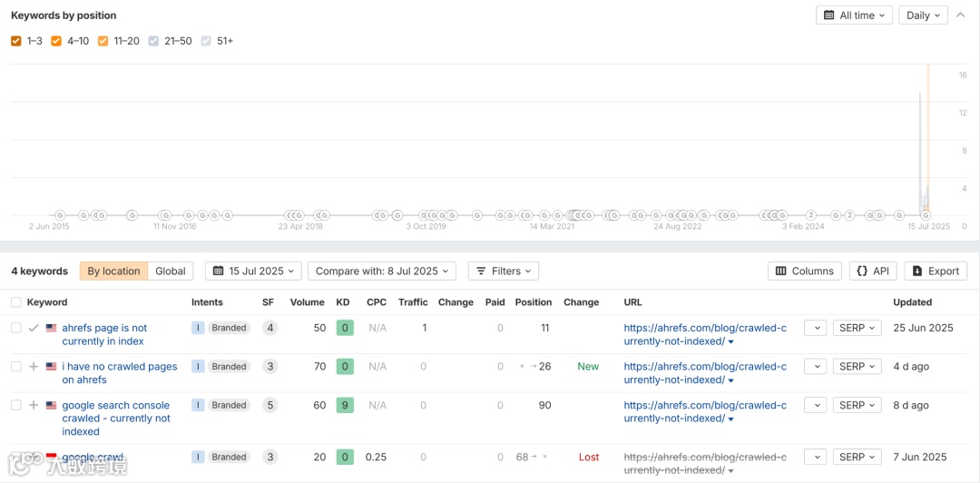Click the columns grid icon
Viewport: 980px width, 483px height.
pos(780,271)
